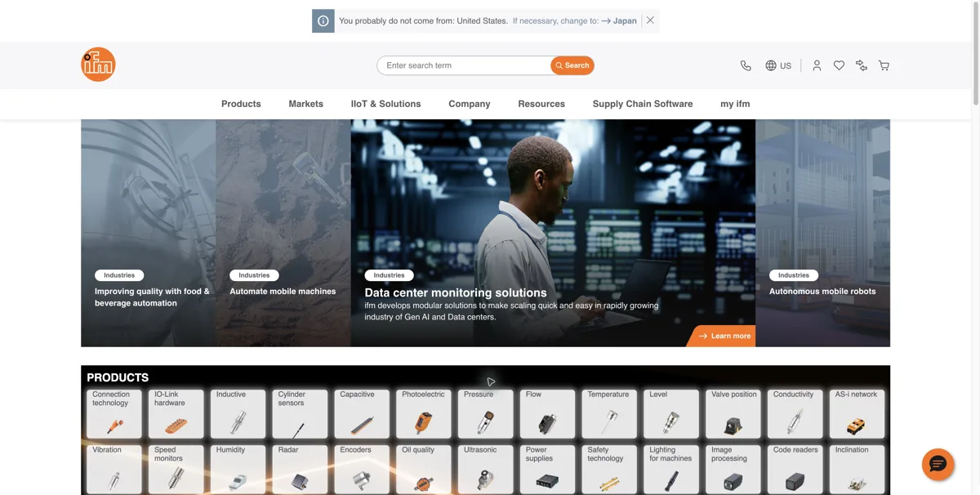Open the US country selector
This screenshot has height=495, width=980.
coord(778,65)
